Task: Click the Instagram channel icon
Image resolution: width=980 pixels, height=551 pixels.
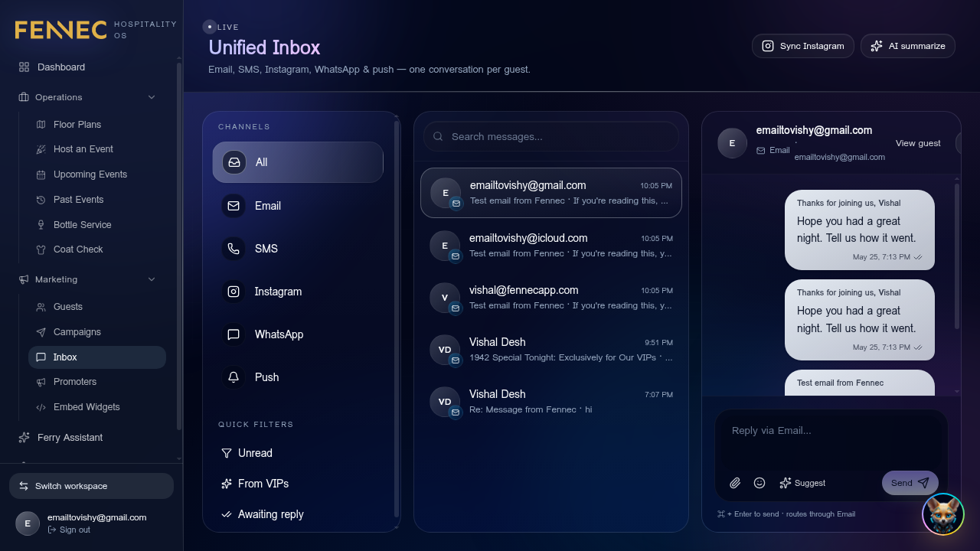Action: click(x=234, y=292)
